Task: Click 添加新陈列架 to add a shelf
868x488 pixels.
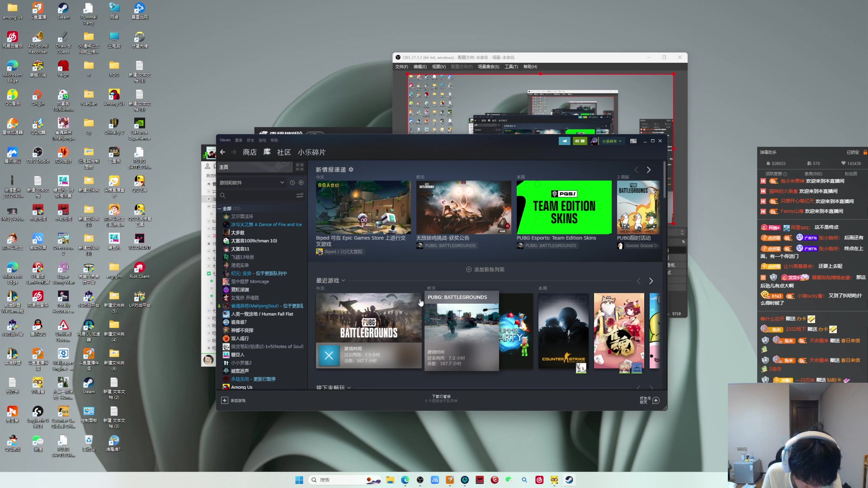Action: tap(485, 269)
